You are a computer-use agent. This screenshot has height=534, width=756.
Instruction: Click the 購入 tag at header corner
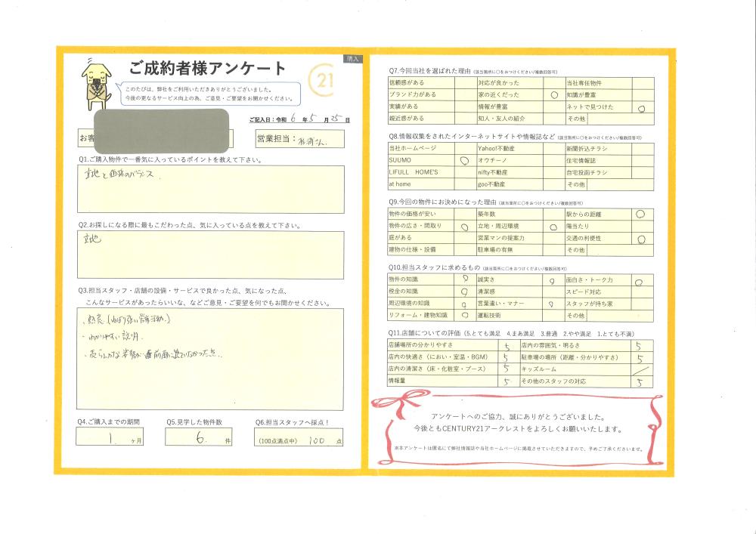pyautogui.click(x=353, y=58)
